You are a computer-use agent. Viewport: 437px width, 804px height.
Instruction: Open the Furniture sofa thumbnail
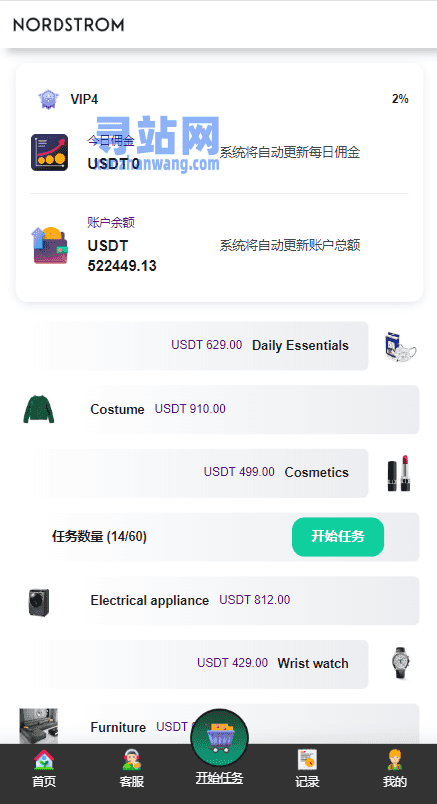pos(38,726)
